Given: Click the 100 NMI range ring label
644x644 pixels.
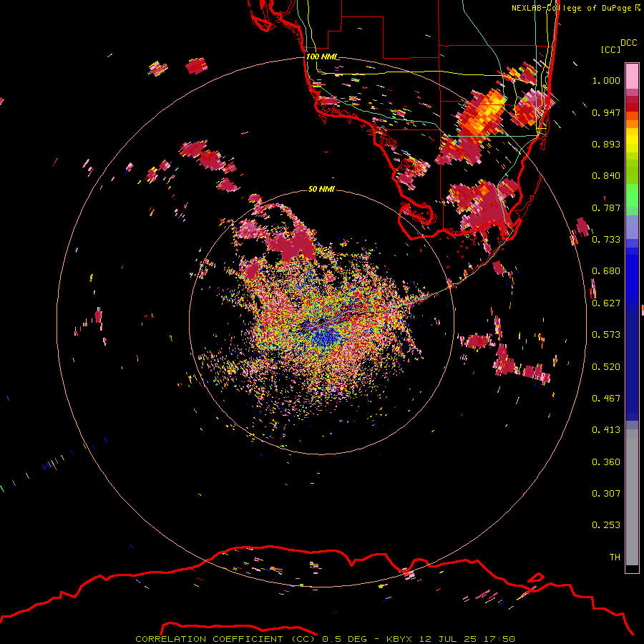Looking at the screenshot, I should click(x=321, y=57).
